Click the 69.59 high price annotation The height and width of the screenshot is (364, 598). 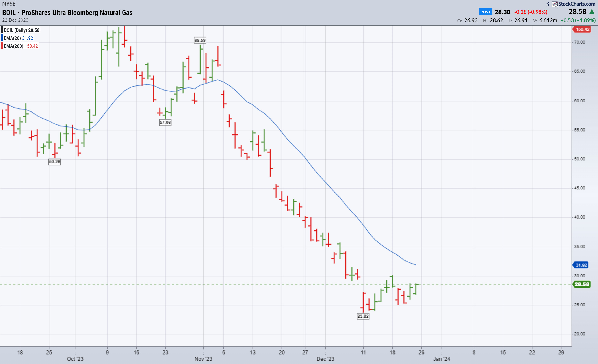tap(200, 40)
